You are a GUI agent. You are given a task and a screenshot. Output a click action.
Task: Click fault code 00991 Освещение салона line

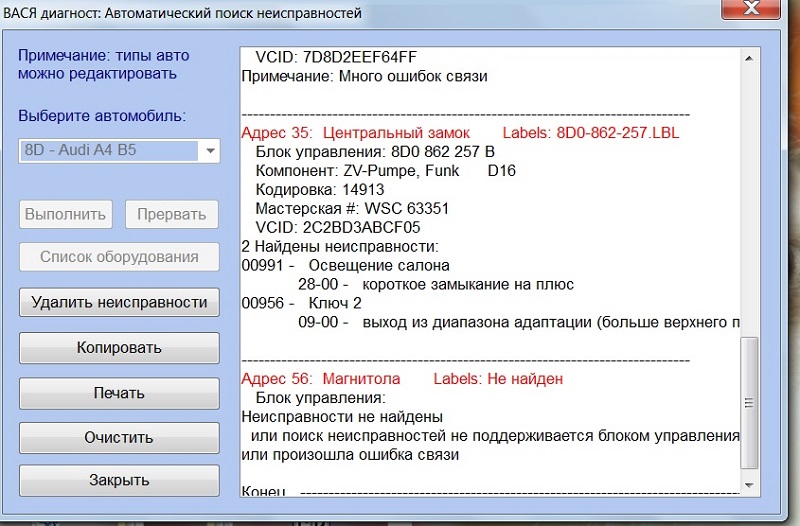[345, 266]
